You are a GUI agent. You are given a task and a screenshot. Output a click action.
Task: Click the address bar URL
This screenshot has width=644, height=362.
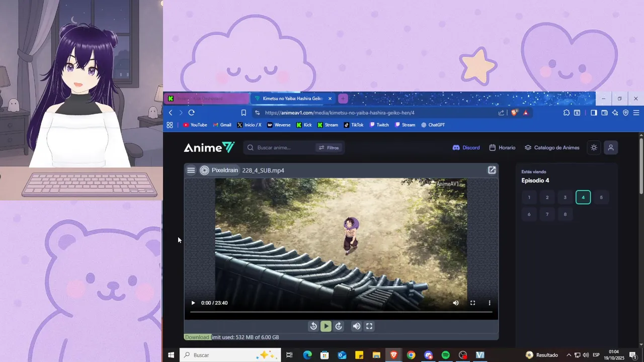pyautogui.click(x=340, y=113)
